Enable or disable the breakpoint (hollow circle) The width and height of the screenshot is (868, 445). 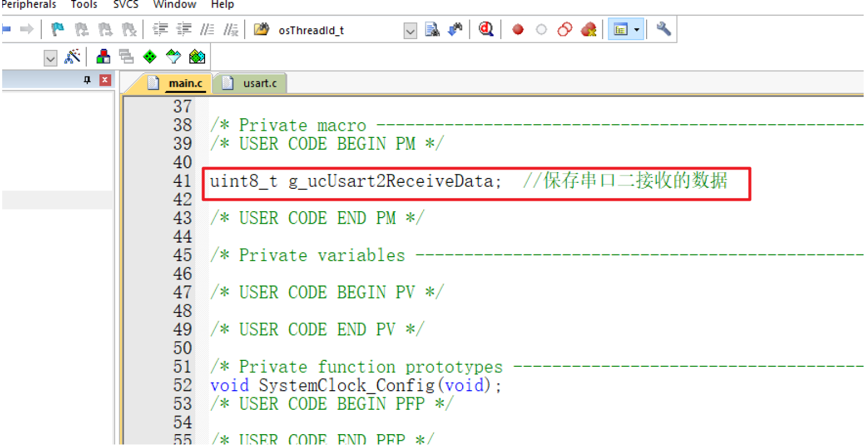tap(541, 29)
